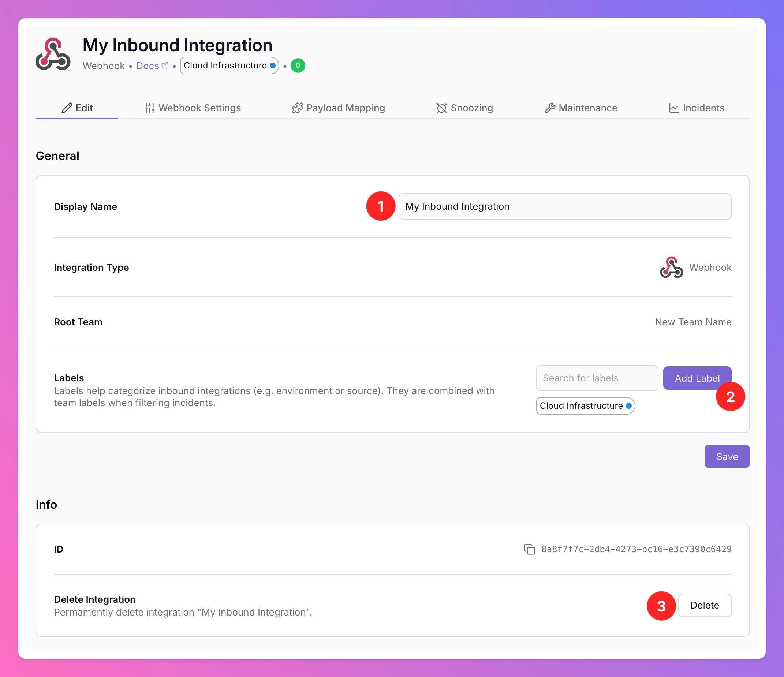Screen dimensions: 784x677
Task: Click the sliders icon for Webhook Settings
Action: [149, 108]
